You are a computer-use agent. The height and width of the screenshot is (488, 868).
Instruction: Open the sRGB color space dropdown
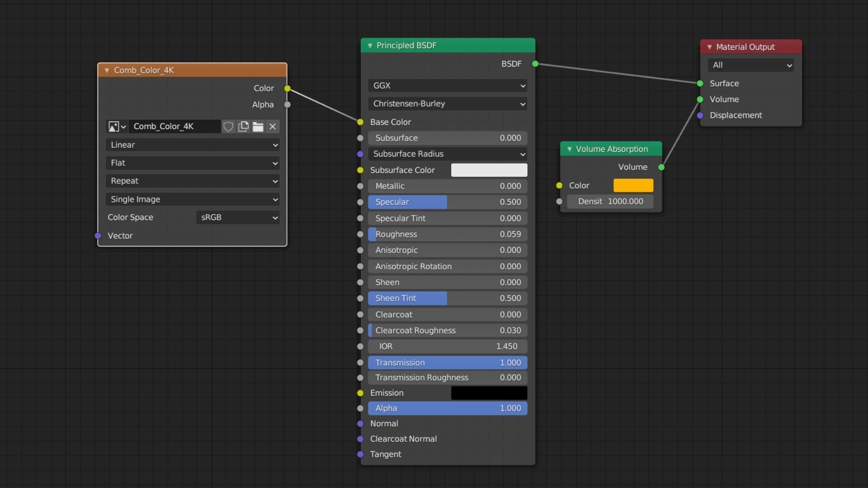(238, 217)
